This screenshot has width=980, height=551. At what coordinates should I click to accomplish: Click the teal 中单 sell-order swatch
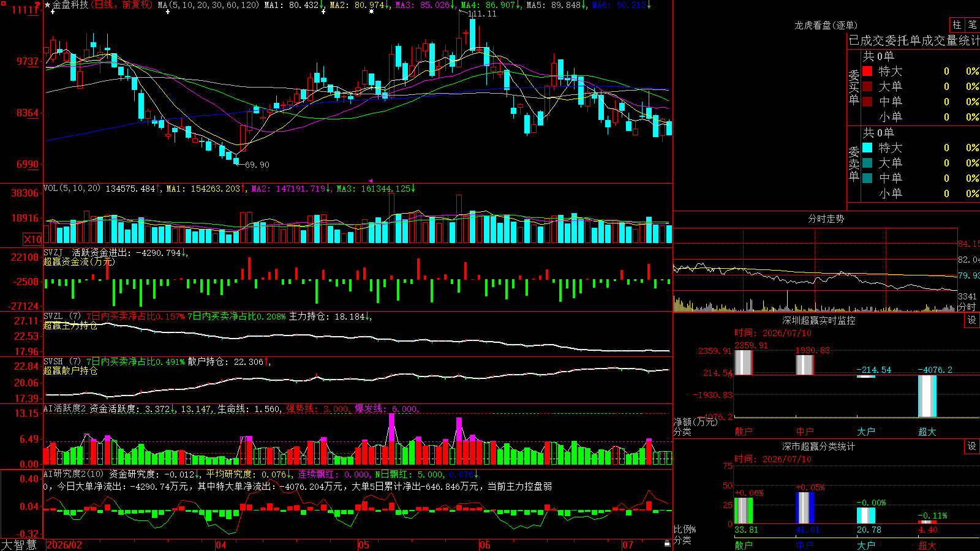coord(867,178)
